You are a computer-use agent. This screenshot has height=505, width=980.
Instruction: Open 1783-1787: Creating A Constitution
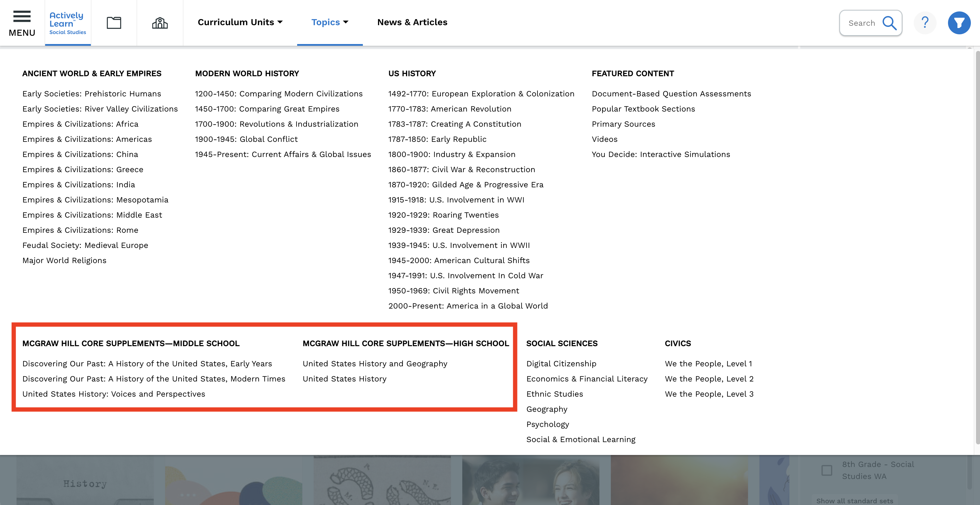[455, 124]
